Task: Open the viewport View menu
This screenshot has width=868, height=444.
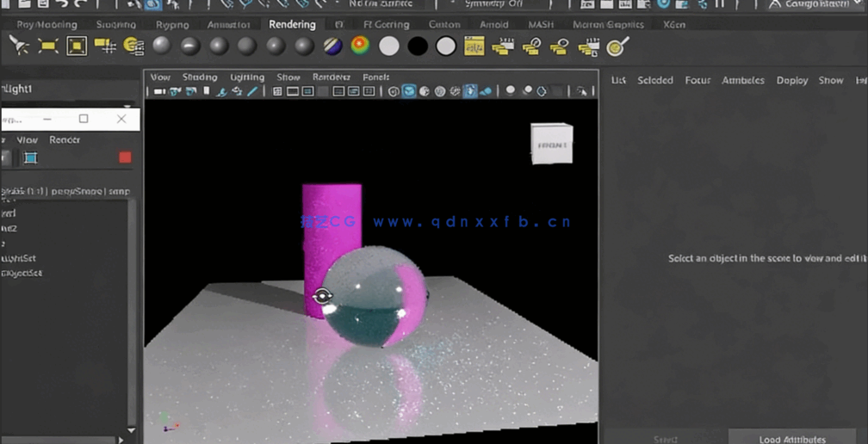Action: pyautogui.click(x=160, y=77)
